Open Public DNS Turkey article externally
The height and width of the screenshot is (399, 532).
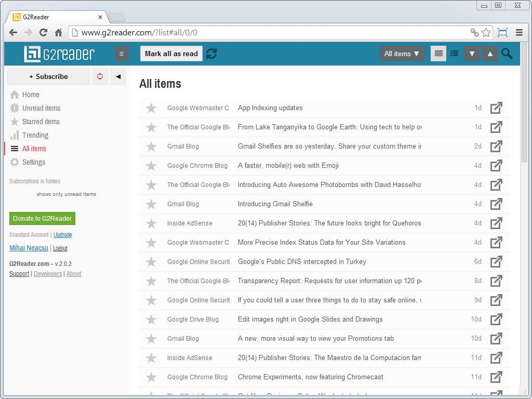coord(496,262)
